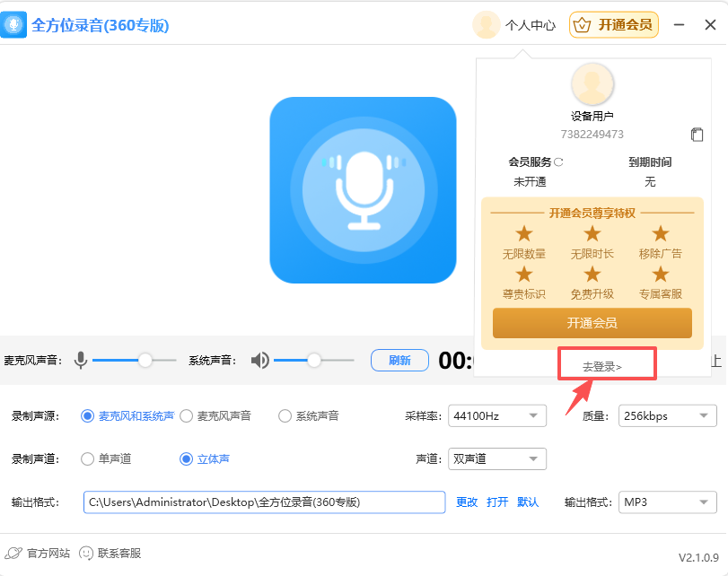
Task: Open the 质量 256kbps dropdown
Action: (666, 416)
